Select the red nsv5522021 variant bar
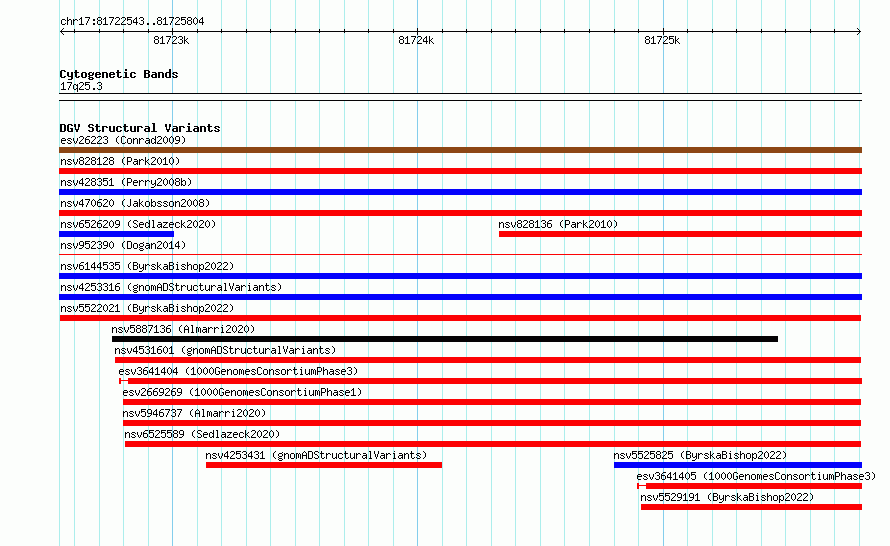This screenshot has height=546, width=890. pos(460,318)
